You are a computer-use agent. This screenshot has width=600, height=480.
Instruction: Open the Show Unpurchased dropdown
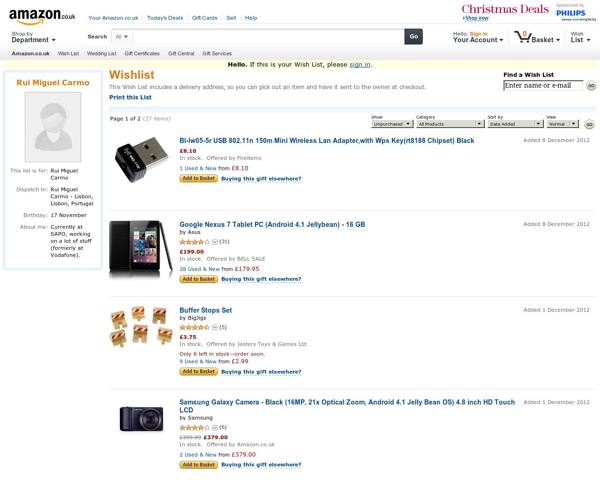pyautogui.click(x=389, y=124)
